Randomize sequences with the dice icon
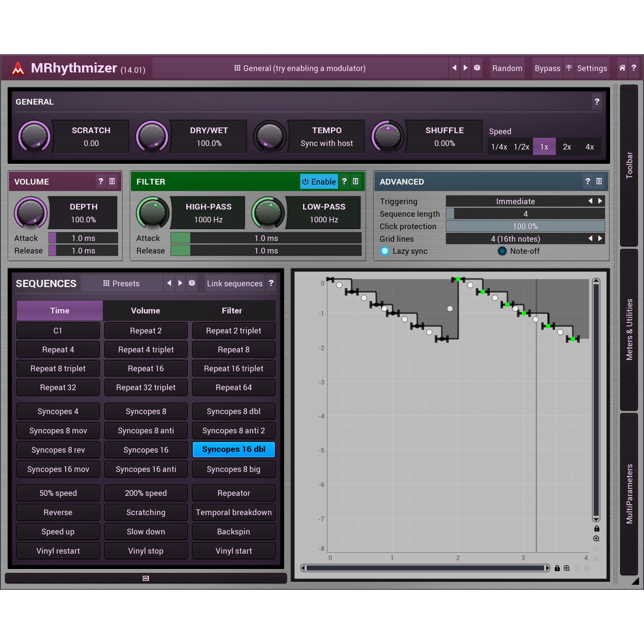The image size is (644, 644). [192, 283]
